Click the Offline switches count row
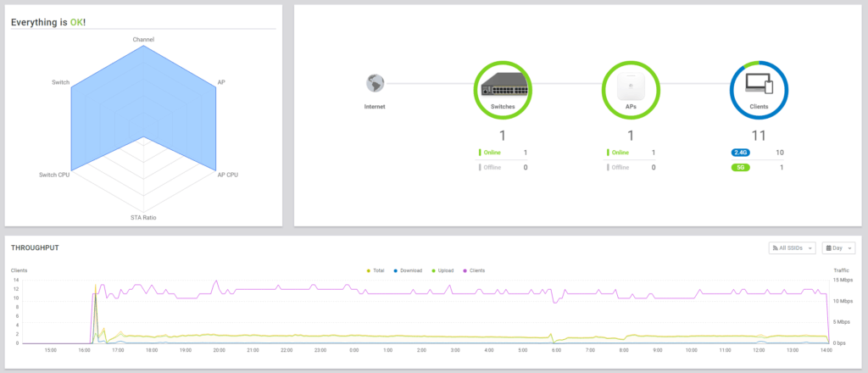 click(x=503, y=168)
